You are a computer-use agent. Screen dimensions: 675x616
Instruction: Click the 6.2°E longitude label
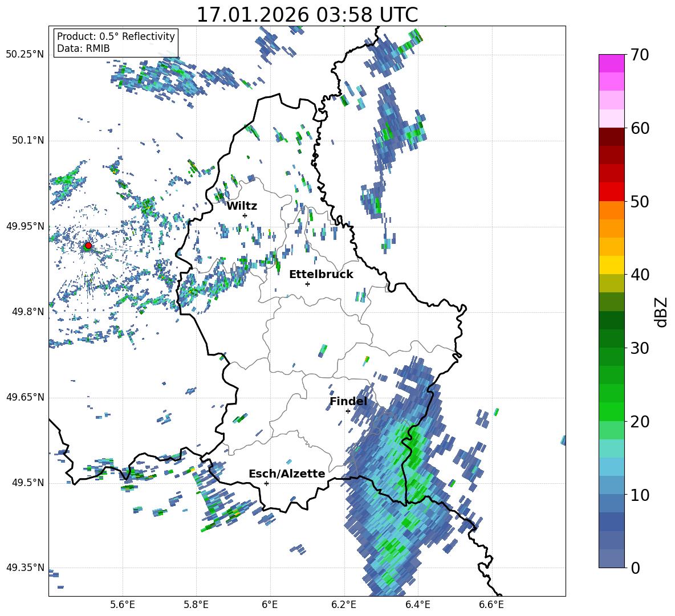[344, 605]
